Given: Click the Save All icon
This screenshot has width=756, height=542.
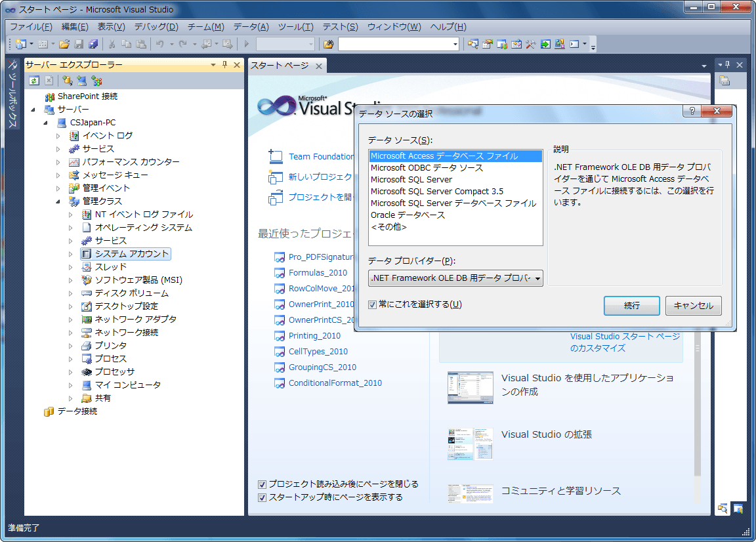Looking at the screenshot, I should (94, 45).
